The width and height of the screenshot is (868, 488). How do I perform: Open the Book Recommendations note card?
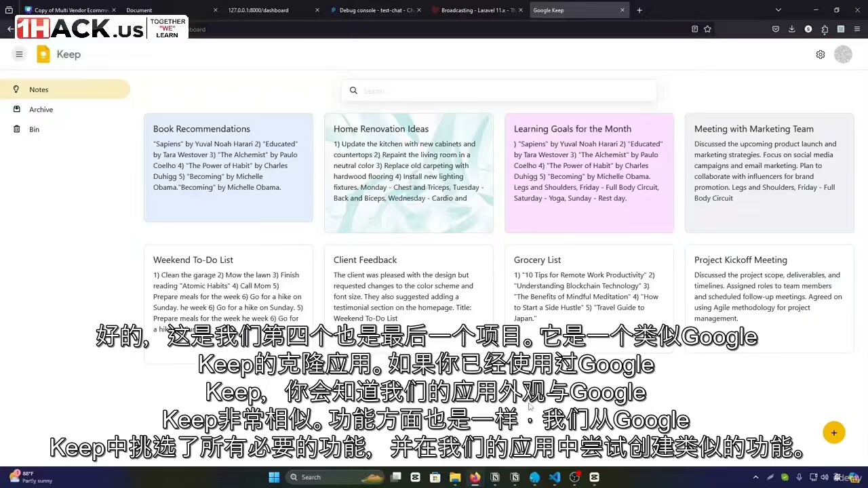228,167
